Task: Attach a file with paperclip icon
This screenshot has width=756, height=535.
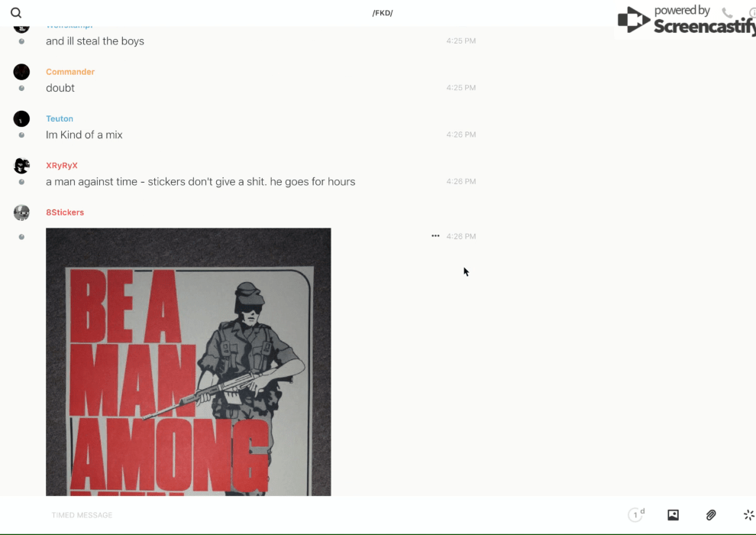Action: point(711,515)
